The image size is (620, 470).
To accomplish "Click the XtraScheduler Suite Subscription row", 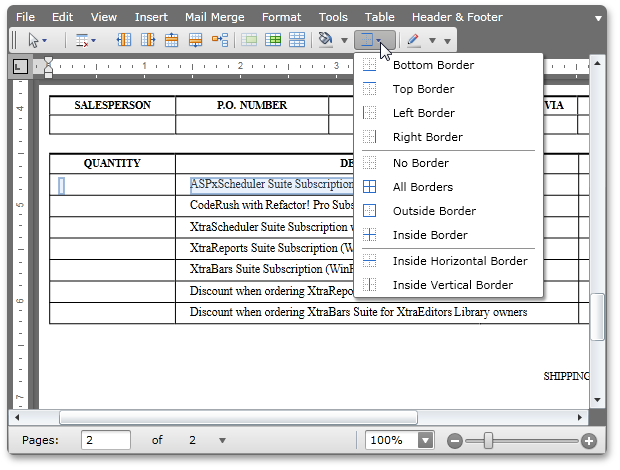I will 271,227.
